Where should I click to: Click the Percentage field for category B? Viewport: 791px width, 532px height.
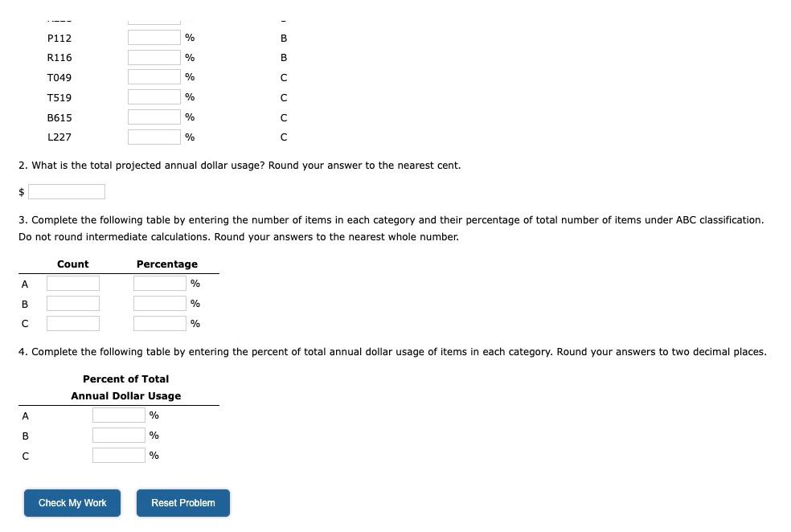click(158, 303)
